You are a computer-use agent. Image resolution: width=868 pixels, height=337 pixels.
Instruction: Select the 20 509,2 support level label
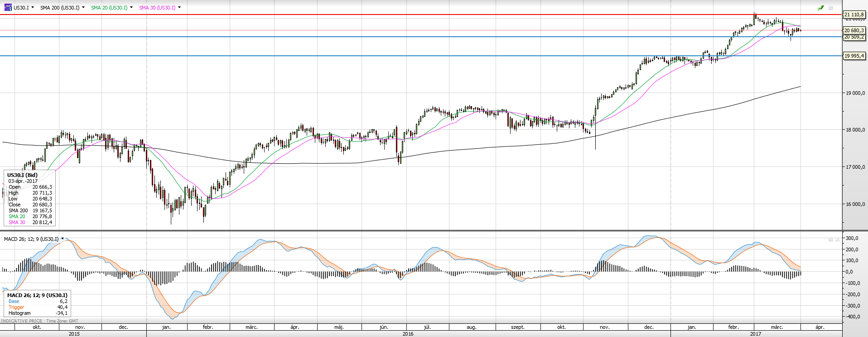coord(854,37)
